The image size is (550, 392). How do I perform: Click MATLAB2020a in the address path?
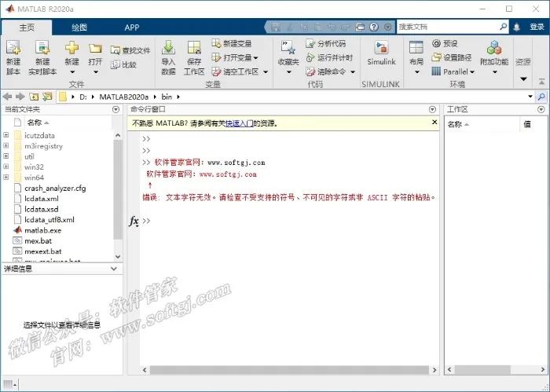tap(123, 97)
